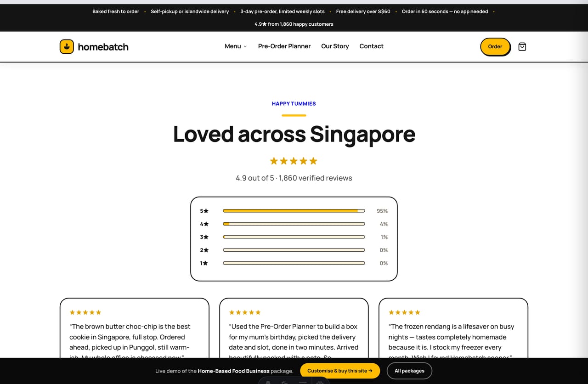Click Self-pickup or islandwide delivery text

190,11
